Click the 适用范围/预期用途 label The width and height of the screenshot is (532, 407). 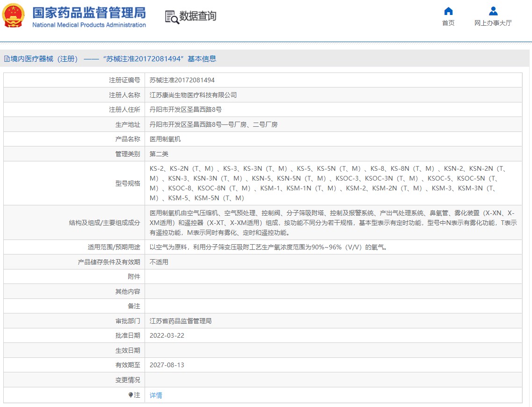click(114, 247)
